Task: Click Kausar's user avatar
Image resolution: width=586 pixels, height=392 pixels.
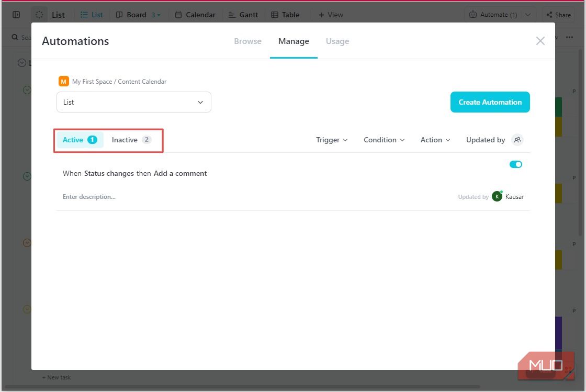Action: click(x=497, y=197)
